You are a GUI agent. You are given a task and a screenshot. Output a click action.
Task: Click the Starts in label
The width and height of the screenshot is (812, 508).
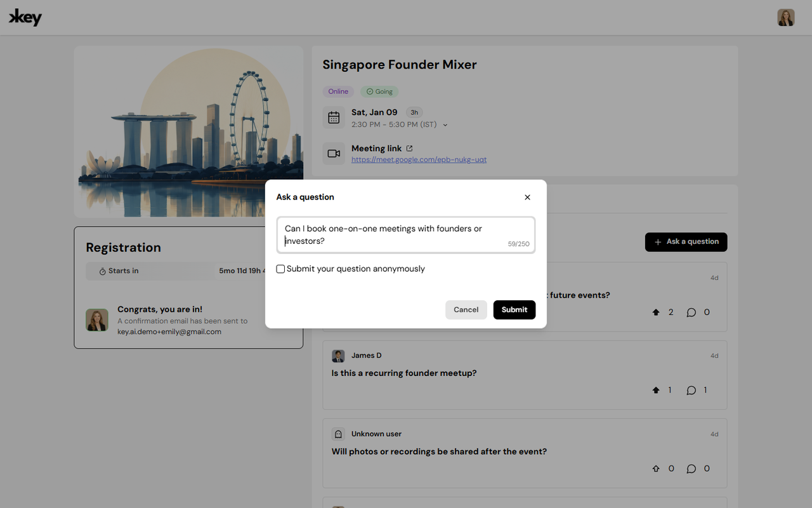(123, 271)
